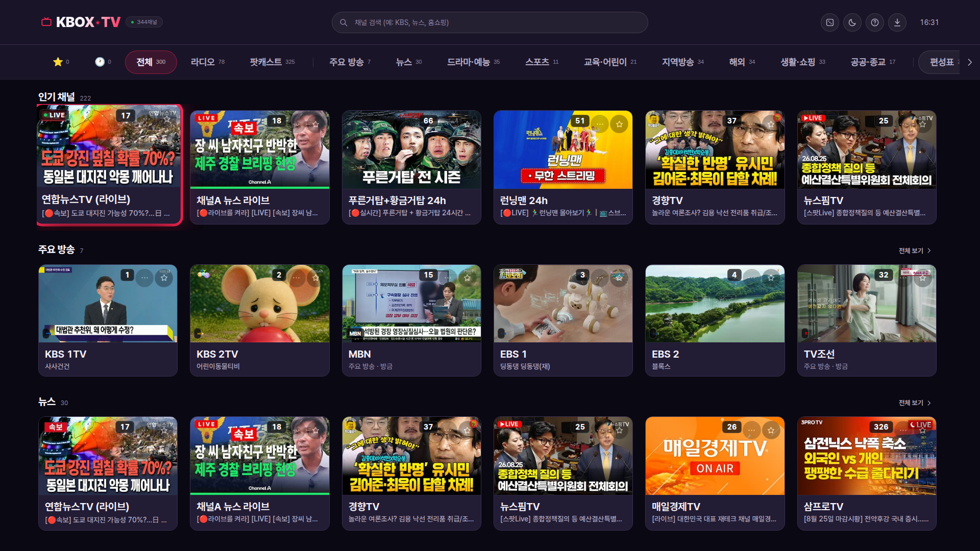Open the favorites star tab in category bar
Image resolution: width=980 pixels, height=551 pixels.
coord(61,62)
